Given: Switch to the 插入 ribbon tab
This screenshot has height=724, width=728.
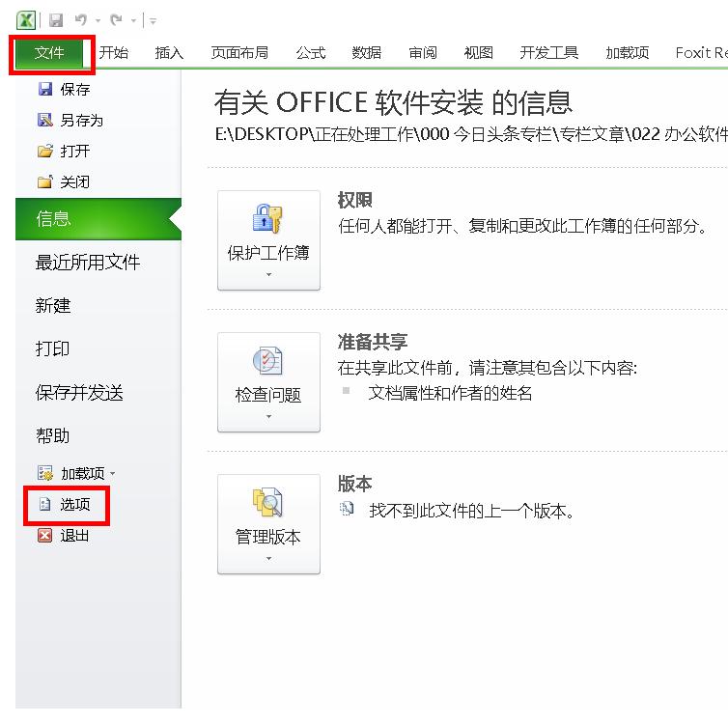Looking at the screenshot, I should pyautogui.click(x=169, y=53).
